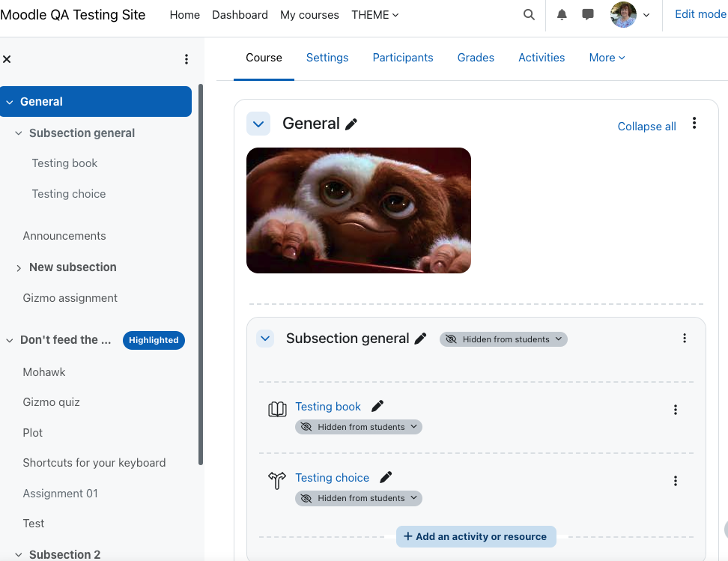This screenshot has height=561, width=728.
Task: Switch to the Participants tab
Action: pyautogui.click(x=402, y=58)
